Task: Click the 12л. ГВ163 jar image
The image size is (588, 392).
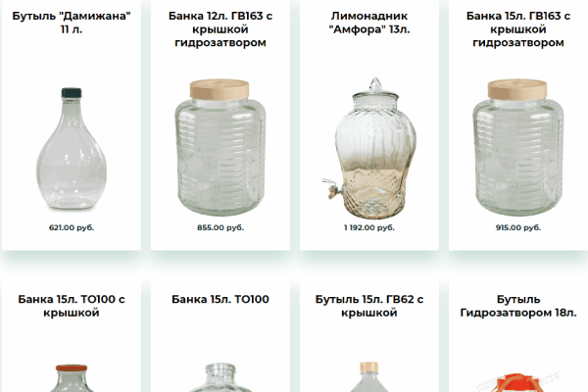Action: pos(220,147)
